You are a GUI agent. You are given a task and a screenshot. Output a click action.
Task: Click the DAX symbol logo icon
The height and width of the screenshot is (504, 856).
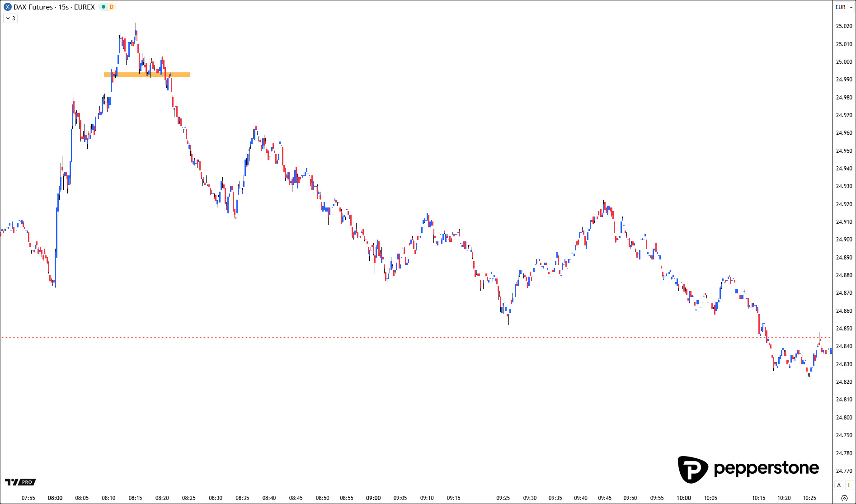click(7, 7)
